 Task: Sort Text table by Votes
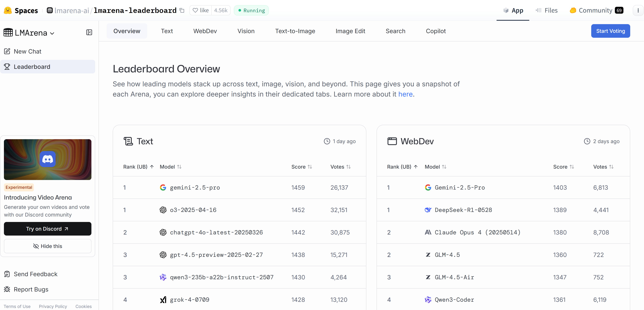(x=348, y=167)
